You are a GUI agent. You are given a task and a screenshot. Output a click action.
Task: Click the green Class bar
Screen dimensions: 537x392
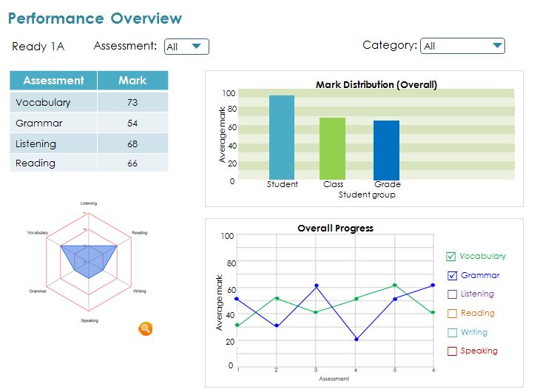point(332,149)
